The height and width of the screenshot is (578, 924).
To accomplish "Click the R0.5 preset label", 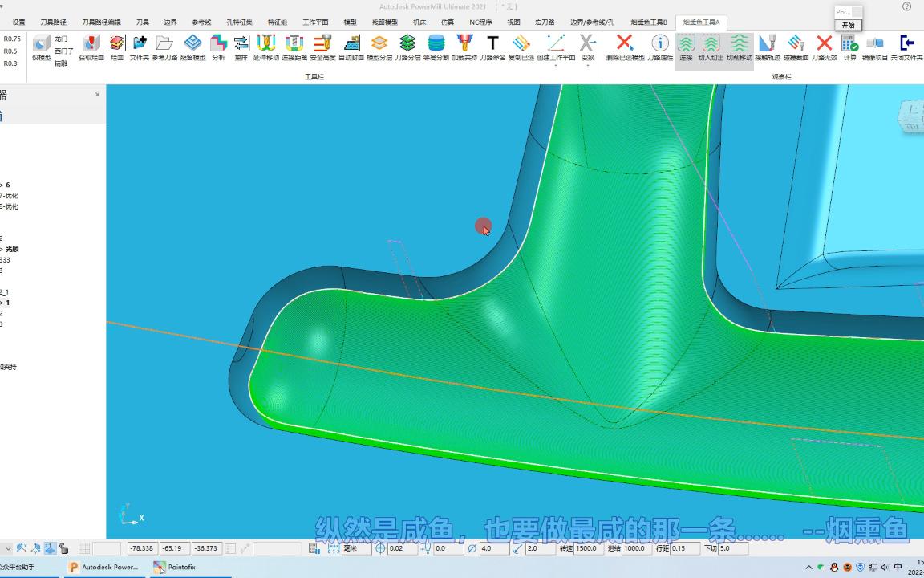I will [10, 51].
